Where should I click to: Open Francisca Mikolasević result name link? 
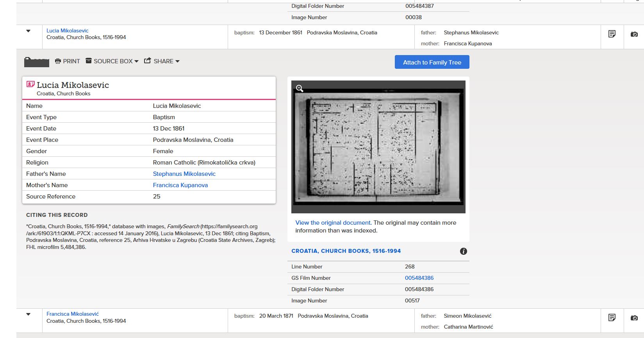[72, 314]
